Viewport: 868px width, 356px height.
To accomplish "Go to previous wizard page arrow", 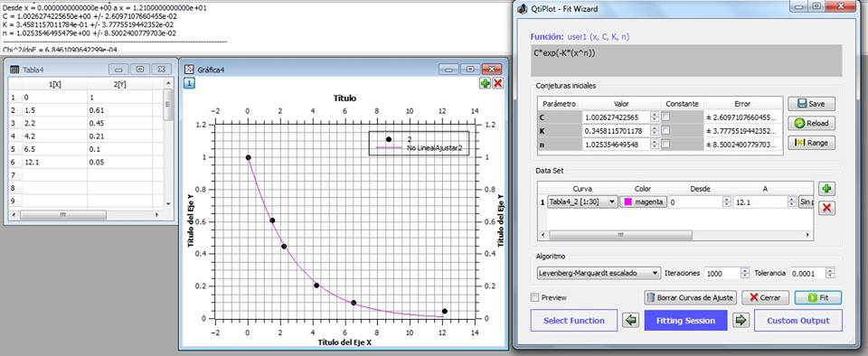I will [630, 320].
